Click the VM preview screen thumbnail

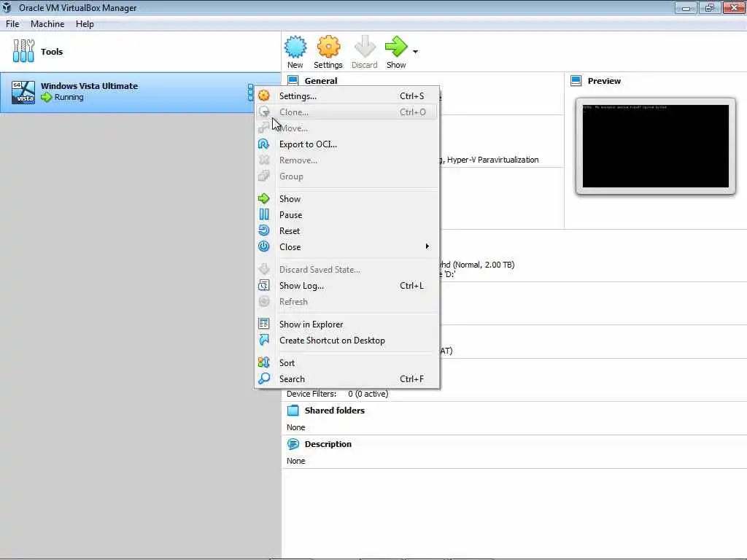point(656,146)
